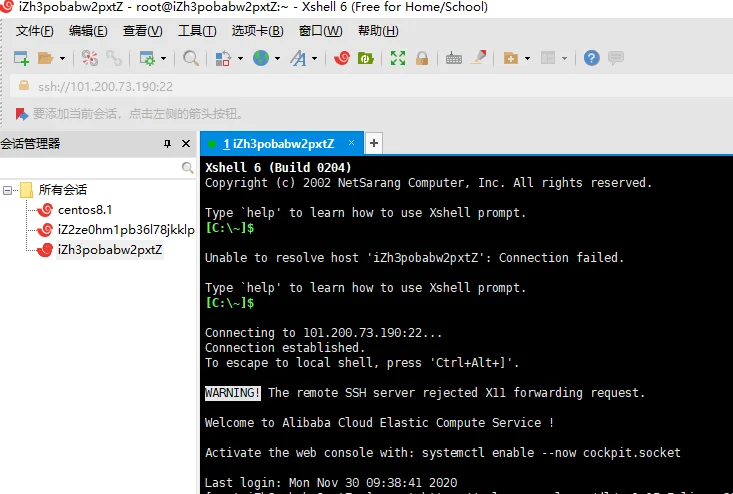The width and height of the screenshot is (733, 494).
Task: Click the speech bubble feedback icon
Action: (616, 58)
